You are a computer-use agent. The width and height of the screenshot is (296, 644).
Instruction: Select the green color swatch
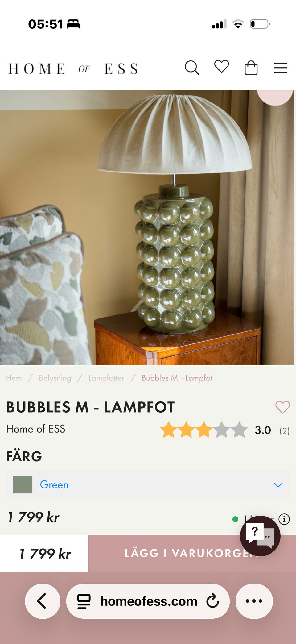pos(23,484)
